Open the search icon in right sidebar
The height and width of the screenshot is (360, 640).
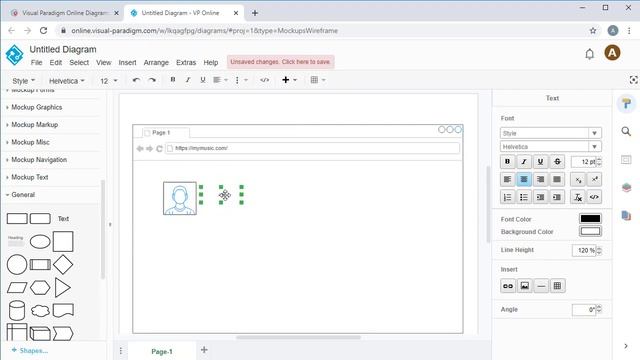click(626, 131)
